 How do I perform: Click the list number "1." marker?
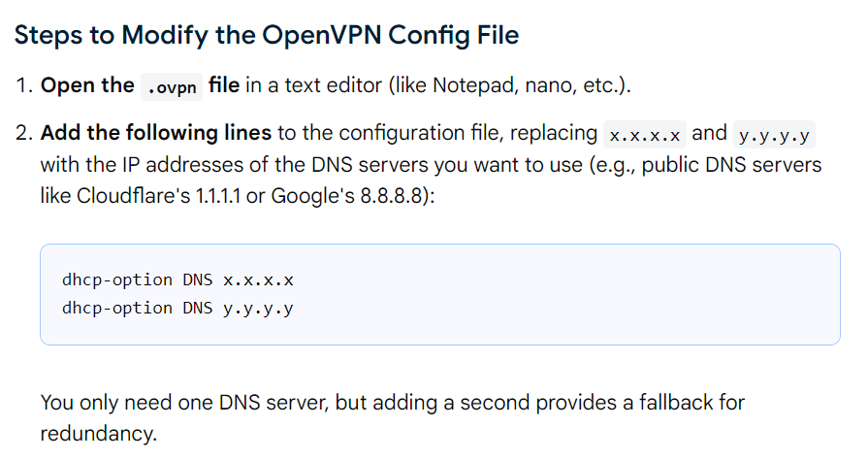pos(23,85)
